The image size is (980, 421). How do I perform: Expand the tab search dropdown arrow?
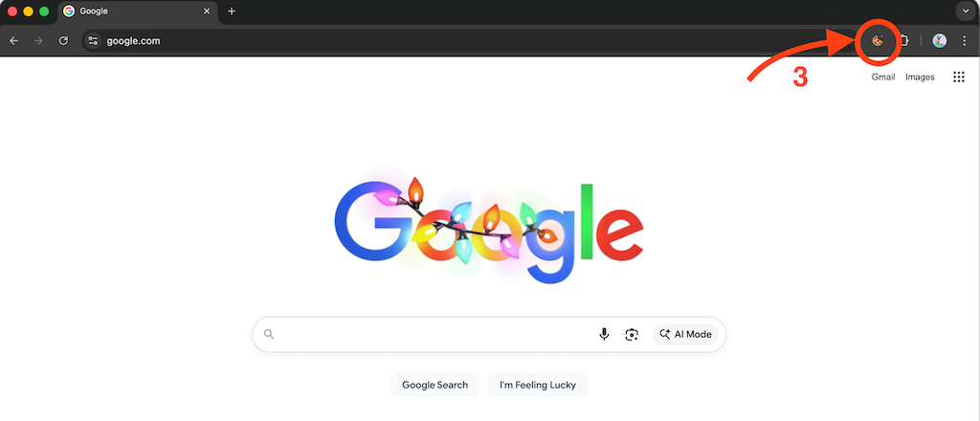coord(964,11)
